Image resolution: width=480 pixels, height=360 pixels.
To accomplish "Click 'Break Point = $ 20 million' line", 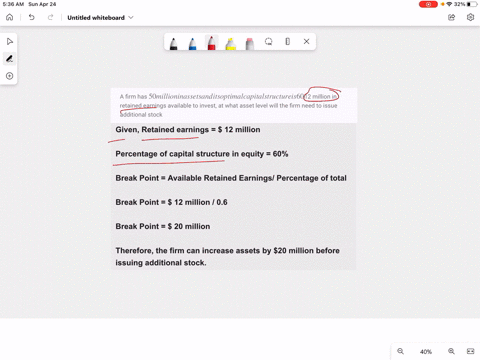I will tap(163, 226).
